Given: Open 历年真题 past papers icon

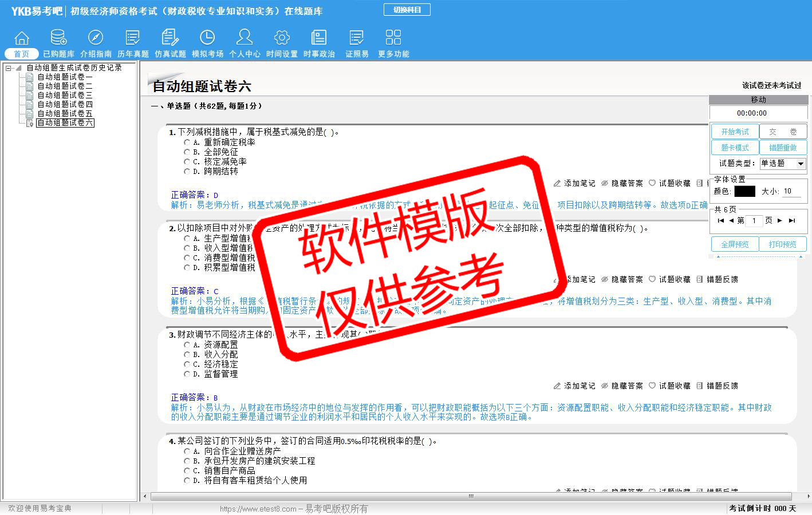Looking at the screenshot, I should point(133,38).
